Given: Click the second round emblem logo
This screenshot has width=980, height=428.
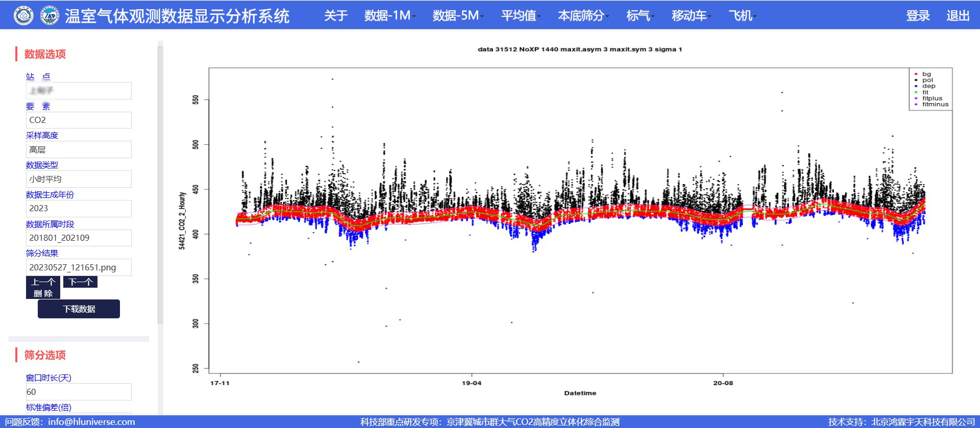Looking at the screenshot, I should (x=50, y=16).
